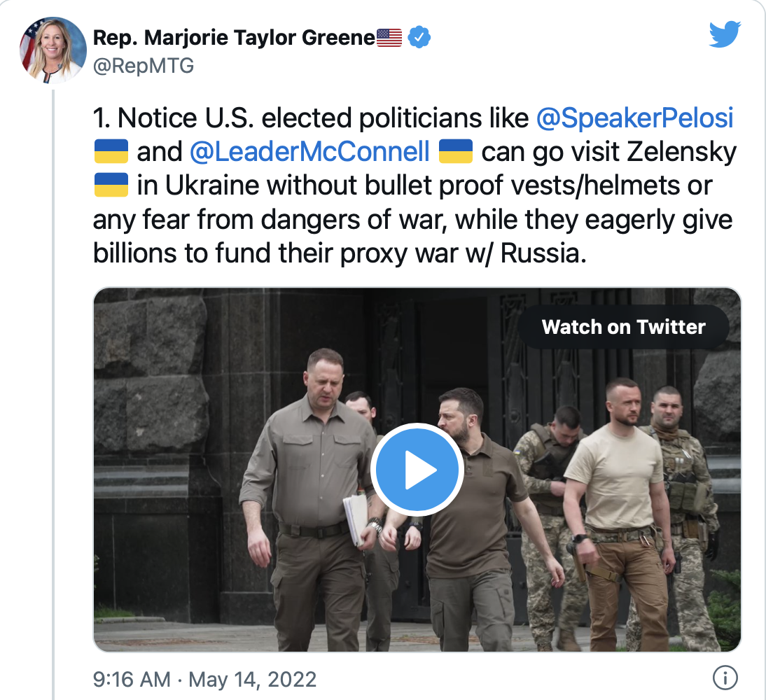This screenshot has width=766, height=700.
Task: Click Marjorie Taylor Greene's profile photo
Action: (53, 50)
